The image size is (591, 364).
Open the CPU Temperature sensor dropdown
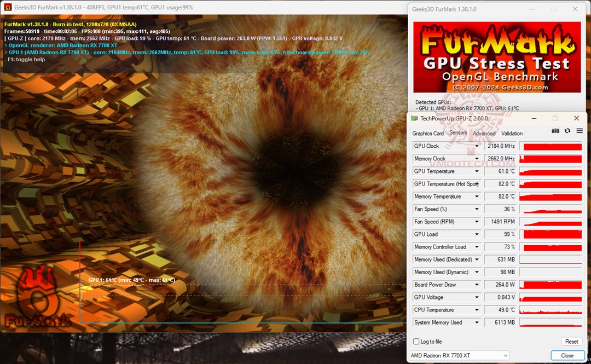[477, 310]
